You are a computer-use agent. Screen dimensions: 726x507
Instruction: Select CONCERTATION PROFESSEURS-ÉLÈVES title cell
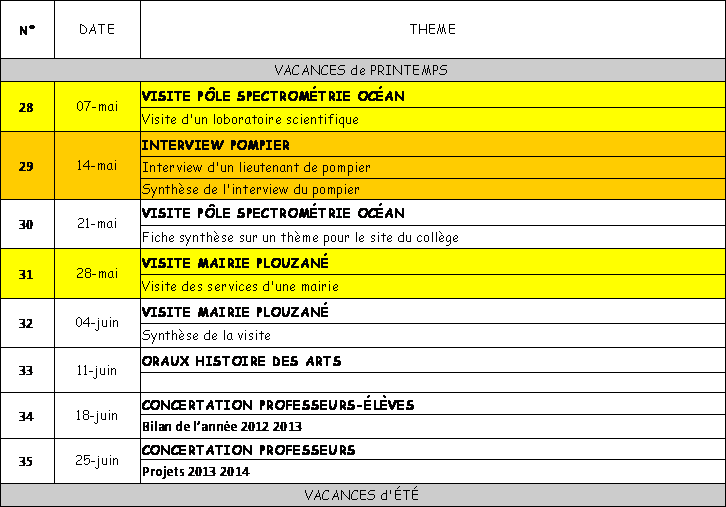click(278, 405)
